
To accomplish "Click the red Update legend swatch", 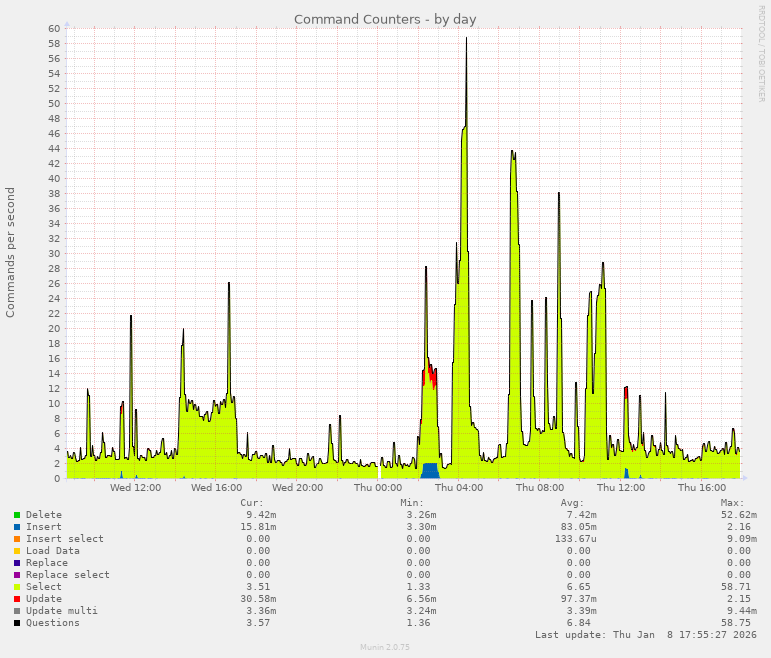I will (17, 599).
